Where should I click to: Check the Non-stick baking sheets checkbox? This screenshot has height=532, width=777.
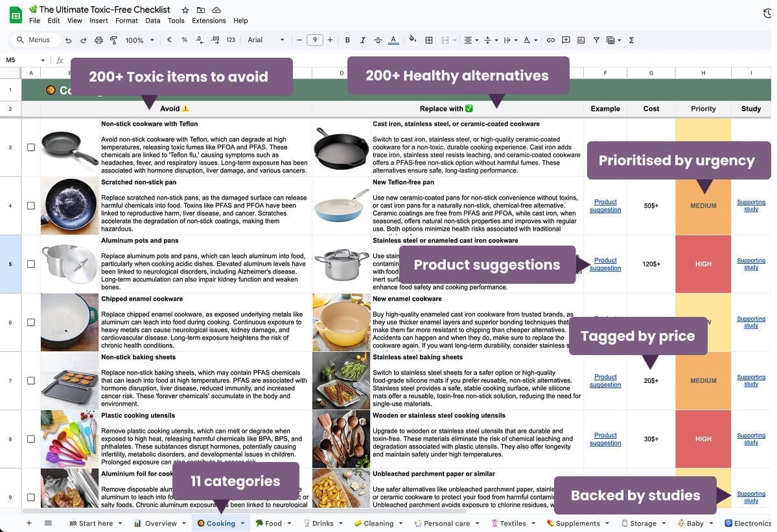click(30, 381)
